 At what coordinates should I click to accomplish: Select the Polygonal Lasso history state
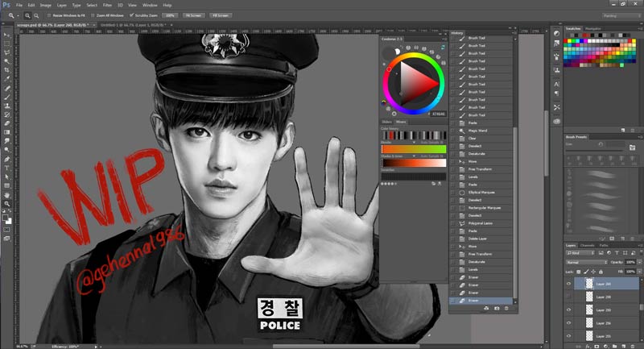point(481,223)
